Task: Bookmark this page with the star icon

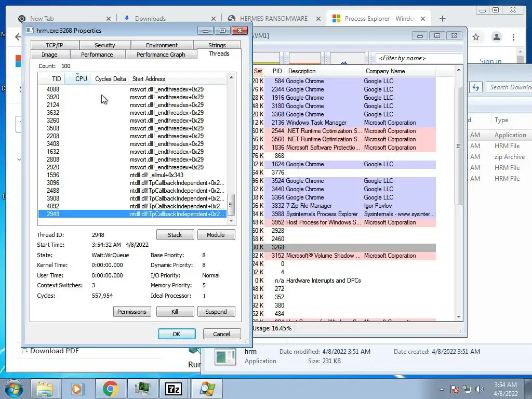Action: coord(476,37)
